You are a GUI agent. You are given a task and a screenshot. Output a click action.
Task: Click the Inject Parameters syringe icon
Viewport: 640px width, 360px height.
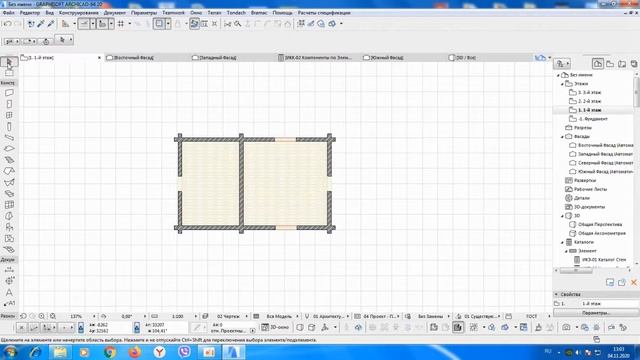[x=51, y=24]
